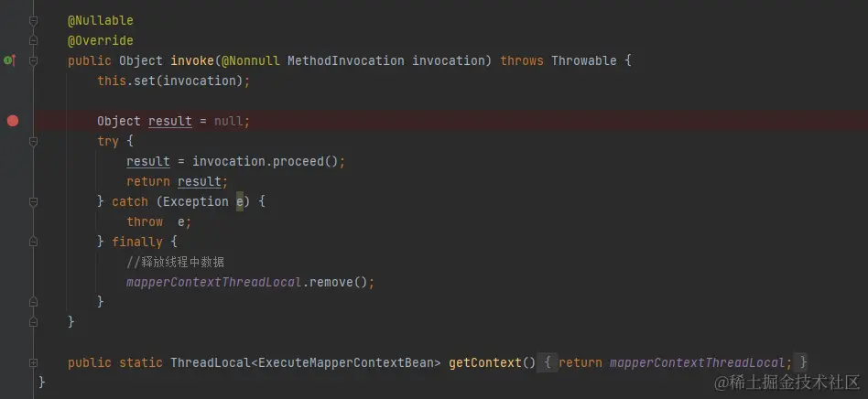Viewport: 868px width, 399px height.
Task: Collapse the finally block fold marker
Action: pyautogui.click(x=33, y=242)
